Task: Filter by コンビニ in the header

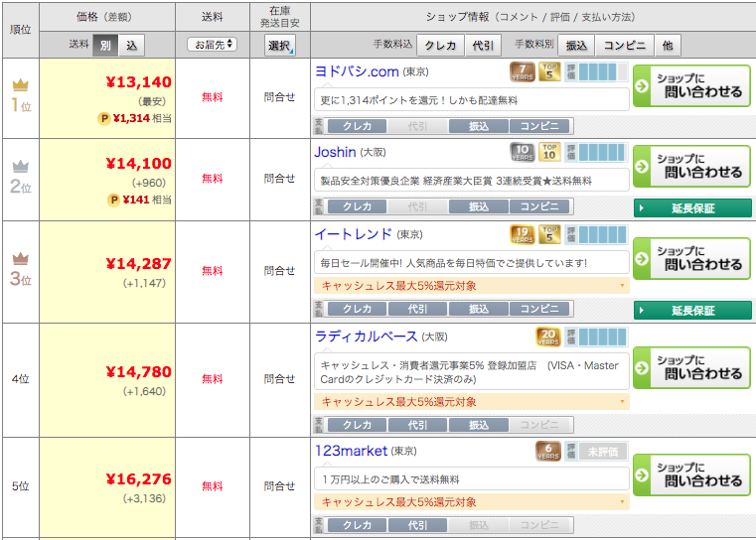Action: pyautogui.click(x=625, y=46)
